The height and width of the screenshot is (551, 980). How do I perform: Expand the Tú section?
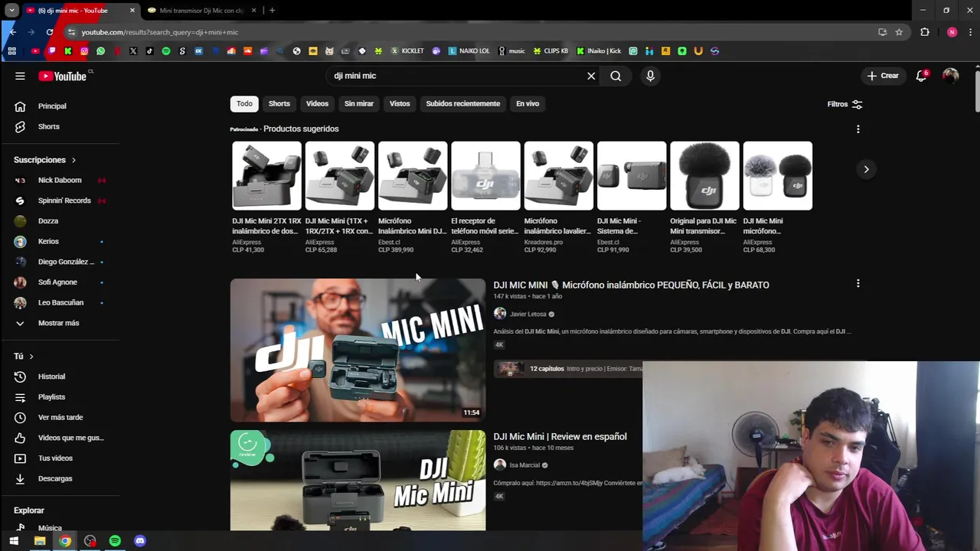pyautogui.click(x=24, y=356)
